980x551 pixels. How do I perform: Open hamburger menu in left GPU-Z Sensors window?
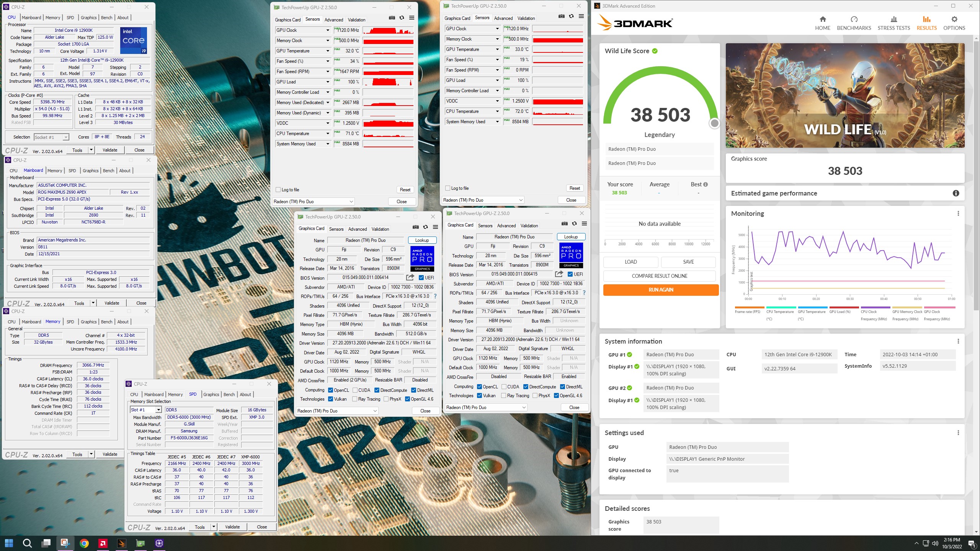click(x=412, y=18)
